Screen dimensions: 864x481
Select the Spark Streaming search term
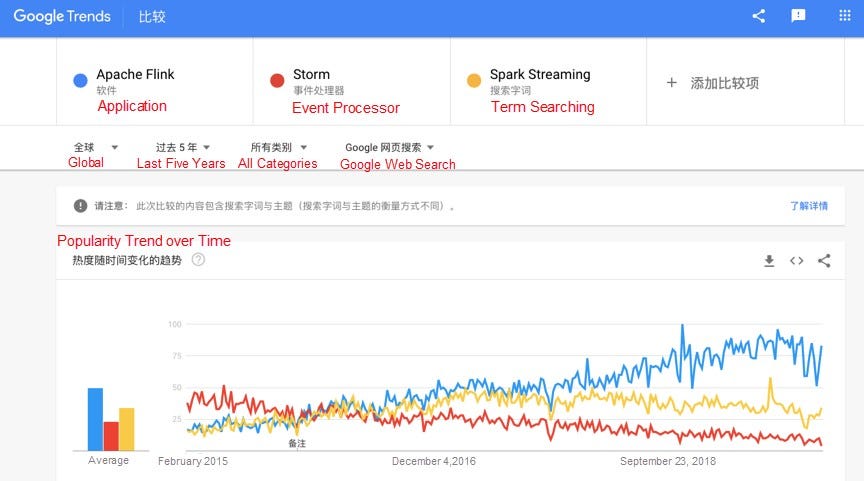539,75
